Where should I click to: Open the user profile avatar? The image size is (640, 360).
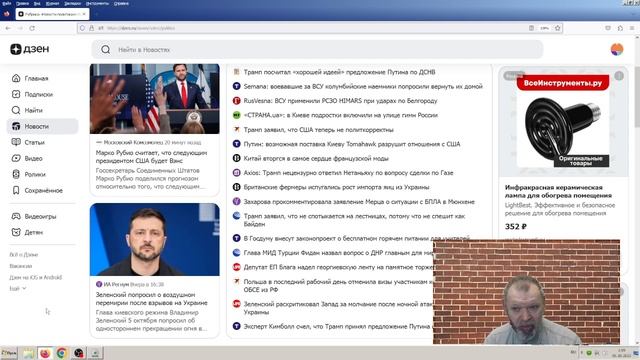point(617,49)
